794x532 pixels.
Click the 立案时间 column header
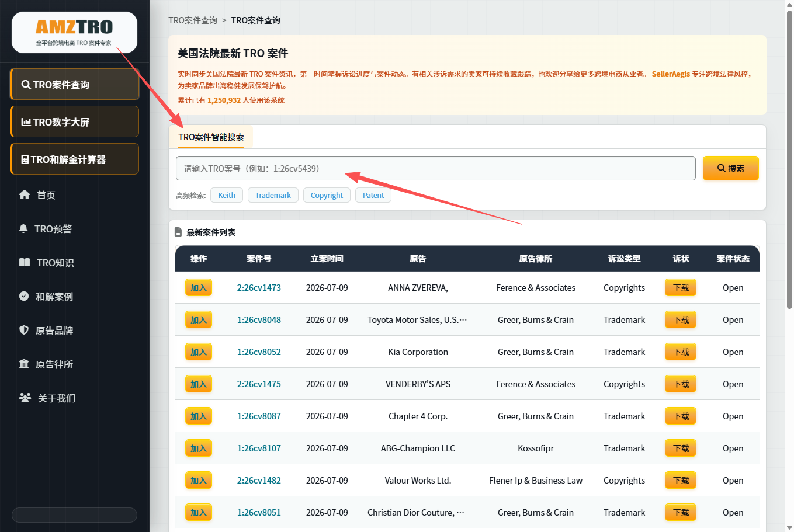[327, 259]
